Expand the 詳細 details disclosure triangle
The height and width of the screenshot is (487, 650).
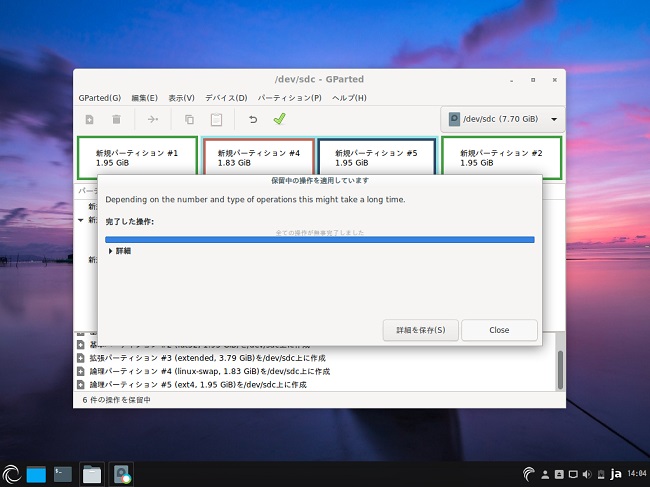coord(110,251)
